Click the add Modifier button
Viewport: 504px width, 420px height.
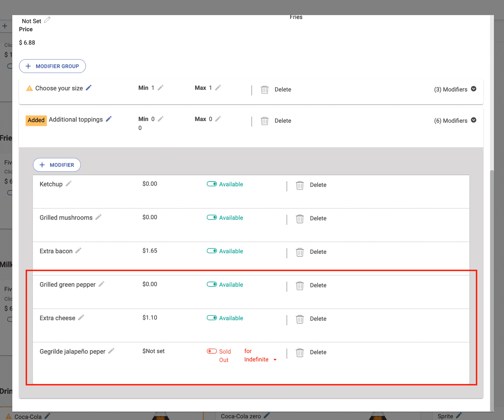57,165
